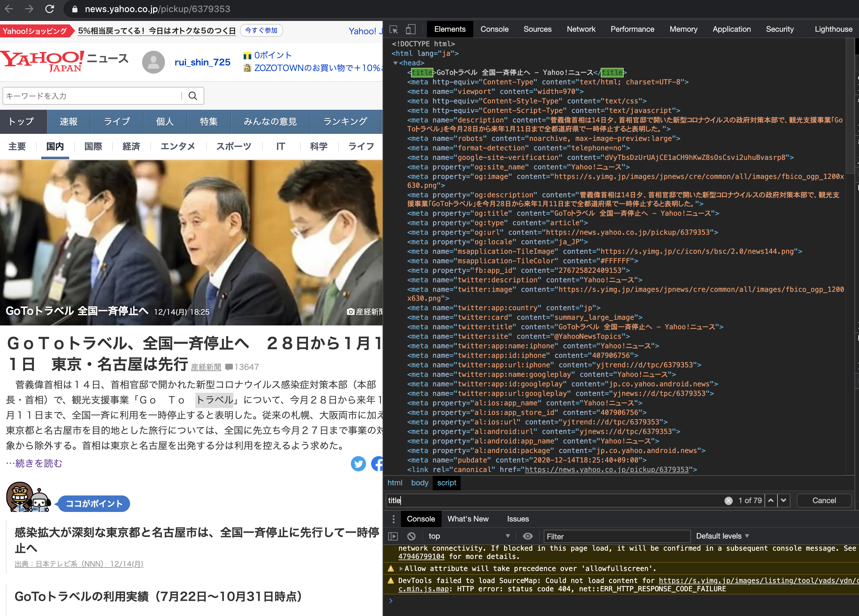Go forward in browser history
Image resolution: width=859 pixels, height=616 pixels.
click(30, 9)
